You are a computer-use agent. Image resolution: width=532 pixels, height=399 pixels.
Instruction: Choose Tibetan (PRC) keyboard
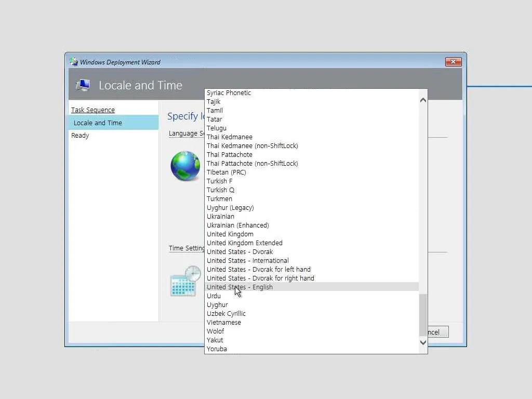pos(312,172)
